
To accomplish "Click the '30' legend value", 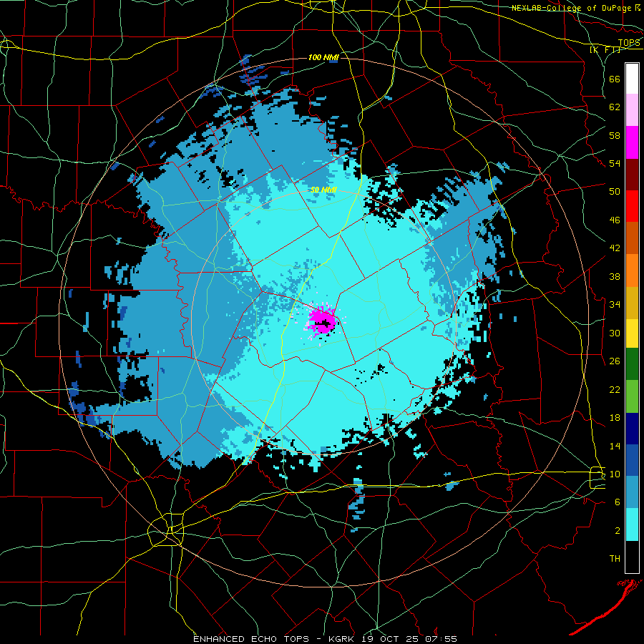I will (x=615, y=333).
